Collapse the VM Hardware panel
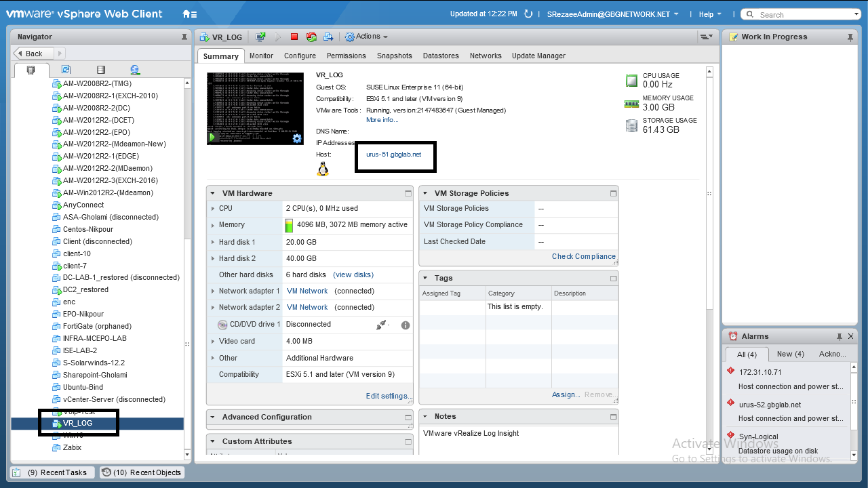 [x=212, y=193]
